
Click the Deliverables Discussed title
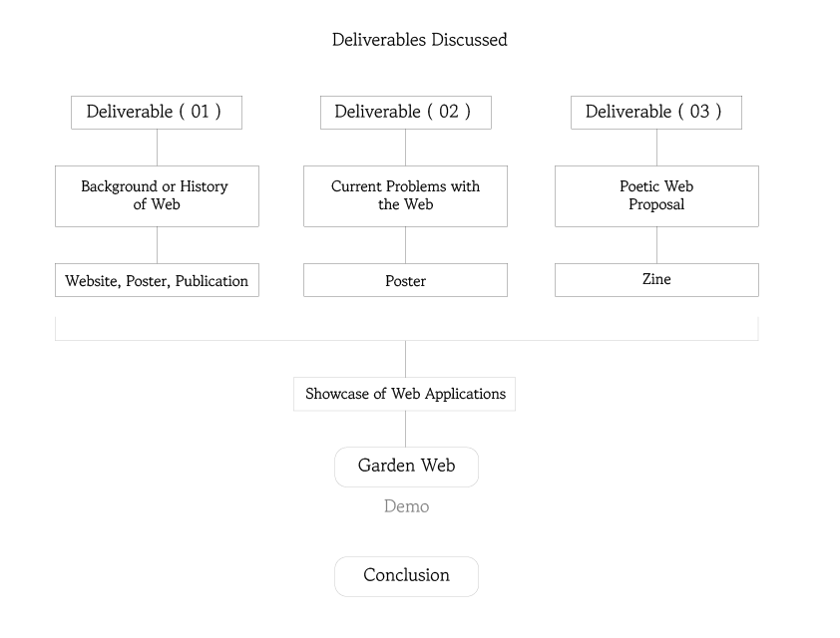point(419,40)
